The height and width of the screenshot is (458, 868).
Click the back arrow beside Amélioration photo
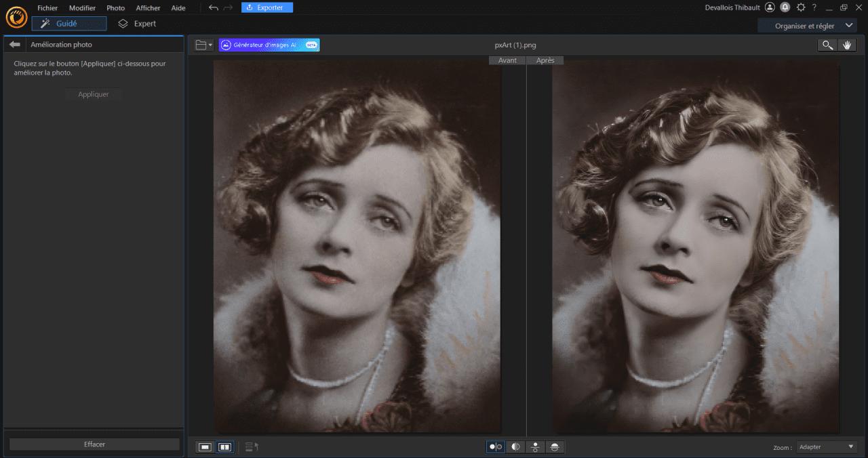[x=15, y=45]
